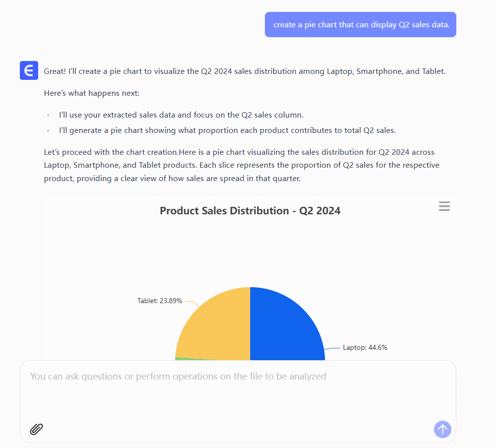Open the chart hamburger menu
496x448 pixels.
(444, 206)
